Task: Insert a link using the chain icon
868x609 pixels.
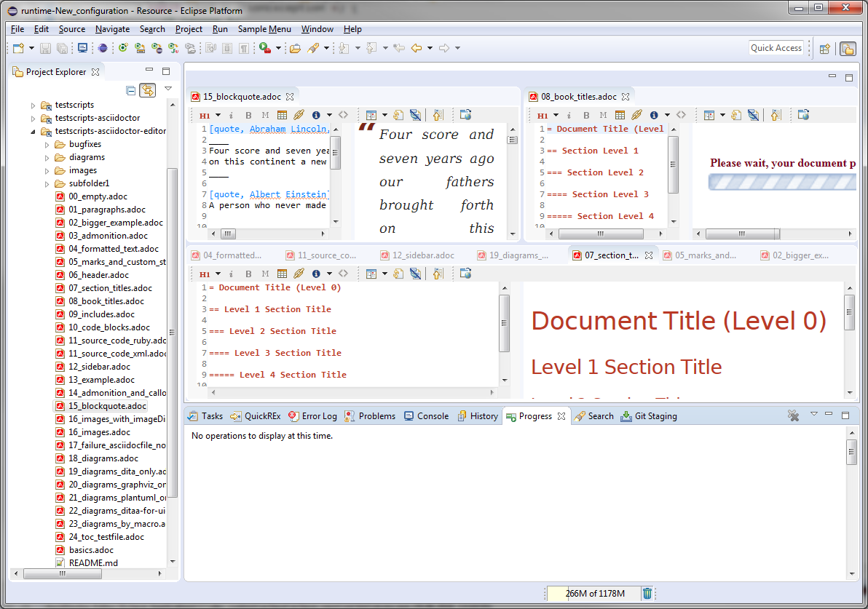Action: click(x=299, y=114)
